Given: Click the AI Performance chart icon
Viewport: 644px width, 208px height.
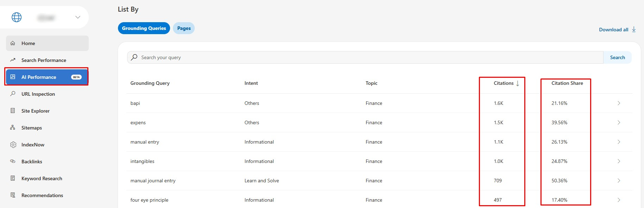Looking at the screenshot, I should [13, 77].
